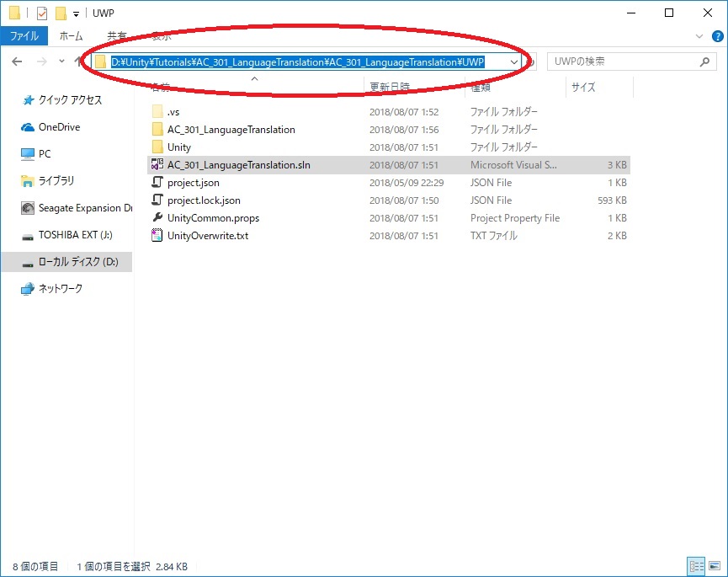Click the 3 KB size cell
This screenshot has width=728, height=577.
(x=617, y=165)
